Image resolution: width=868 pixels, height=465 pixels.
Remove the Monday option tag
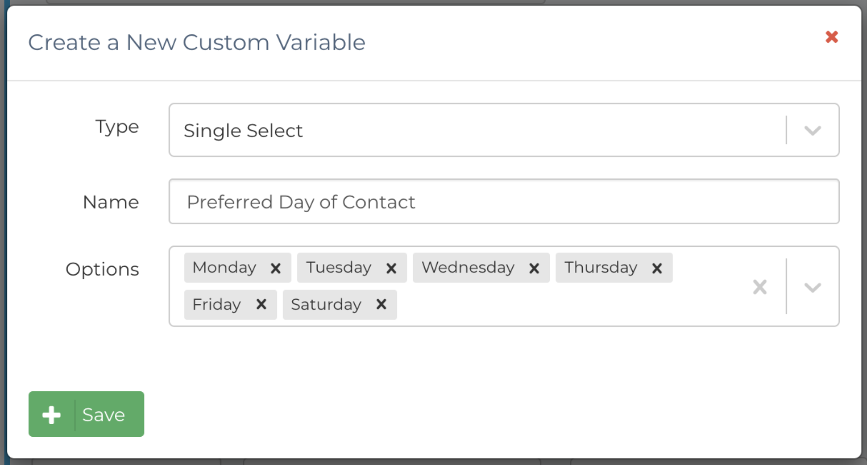pos(276,268)
